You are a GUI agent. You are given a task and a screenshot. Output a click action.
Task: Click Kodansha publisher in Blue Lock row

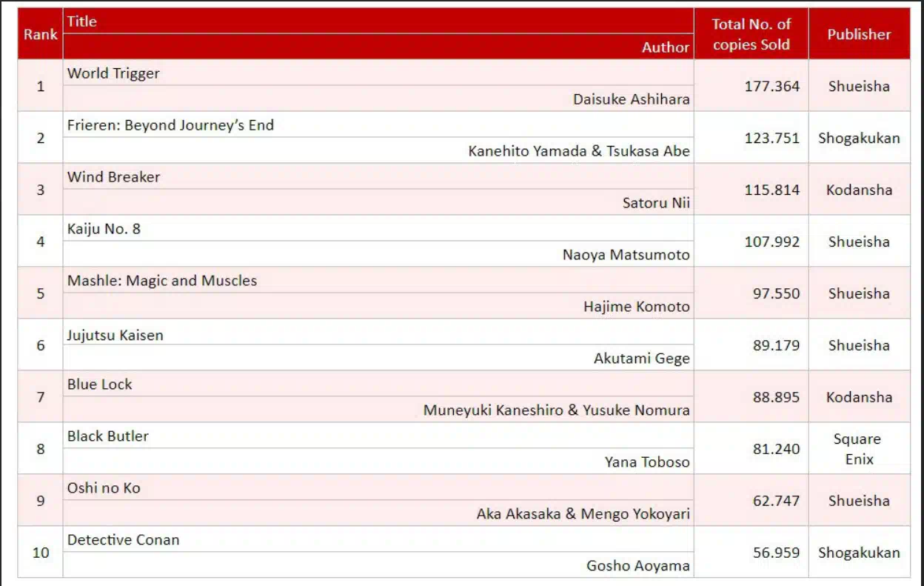859,397
